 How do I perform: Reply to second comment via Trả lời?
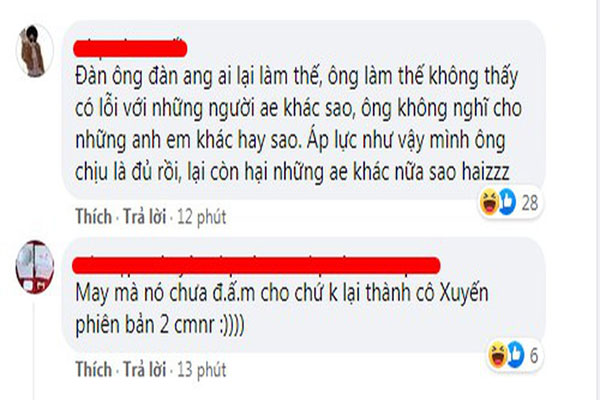[x=145, y=369]
